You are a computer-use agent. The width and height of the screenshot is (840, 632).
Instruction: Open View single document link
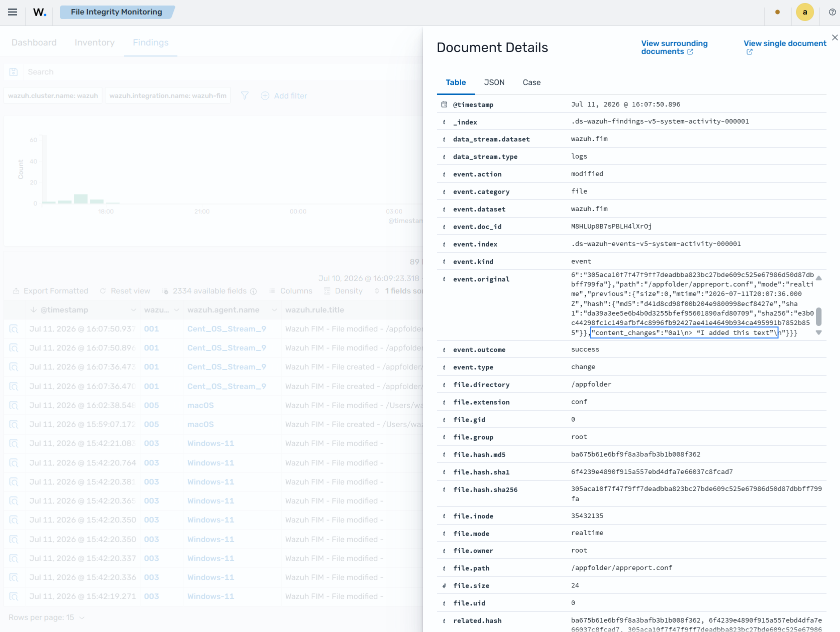click(x=785, y=47)
